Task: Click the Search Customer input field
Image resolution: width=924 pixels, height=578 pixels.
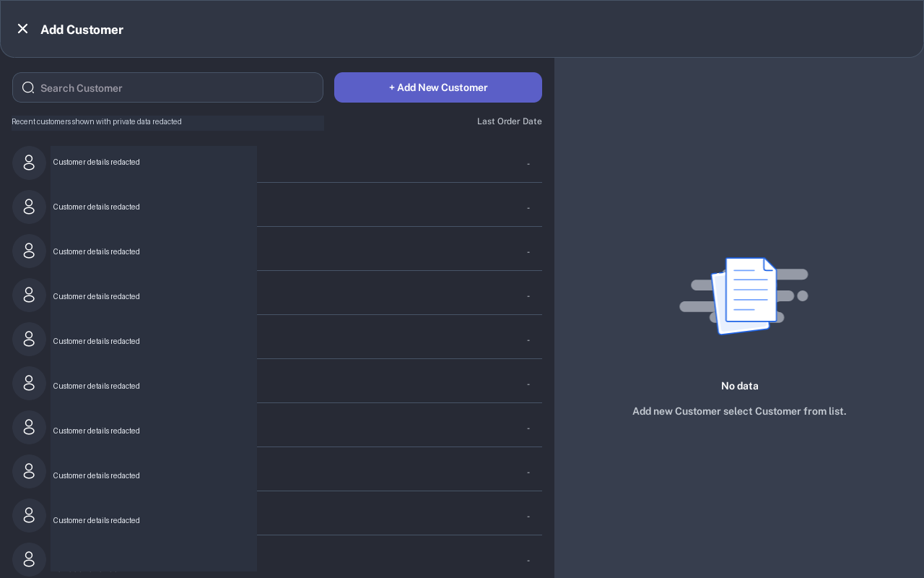Action: tap(167, 87)
